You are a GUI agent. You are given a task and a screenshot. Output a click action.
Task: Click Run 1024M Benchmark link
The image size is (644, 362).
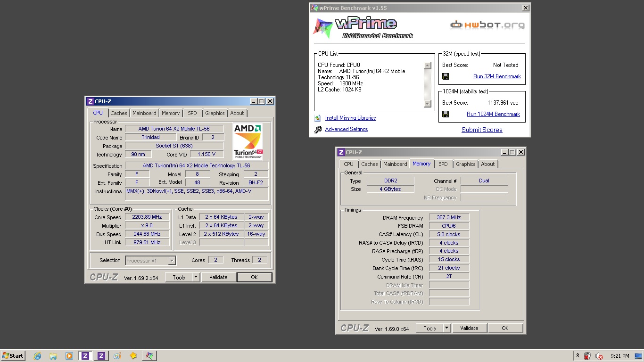point(493,114)
